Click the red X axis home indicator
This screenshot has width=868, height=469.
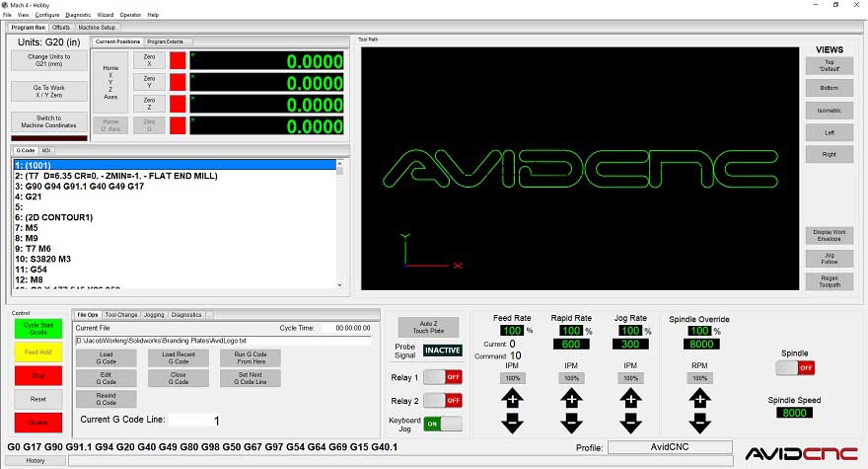coord(178,60)
